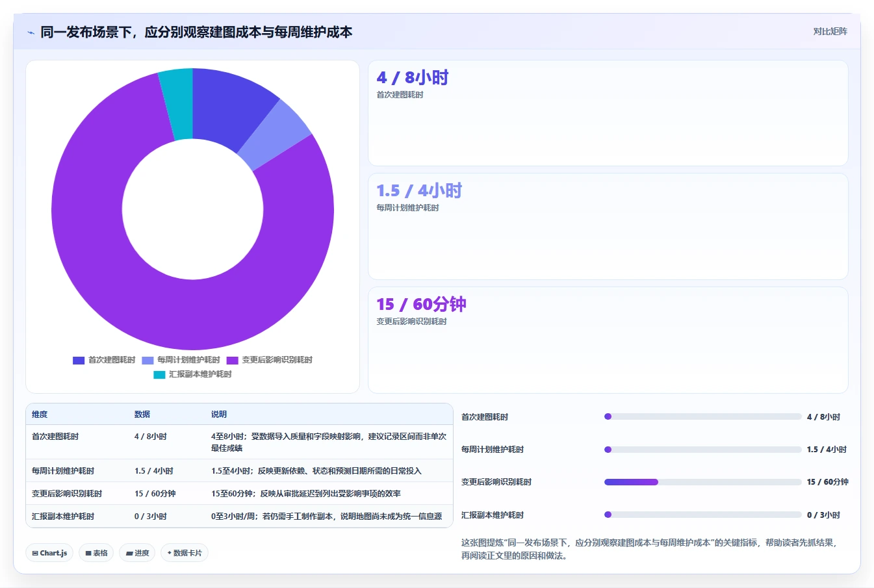This screenshot has width=874, height=588.
Task: Click the 进度 tag chip
Action: (137, 553)
